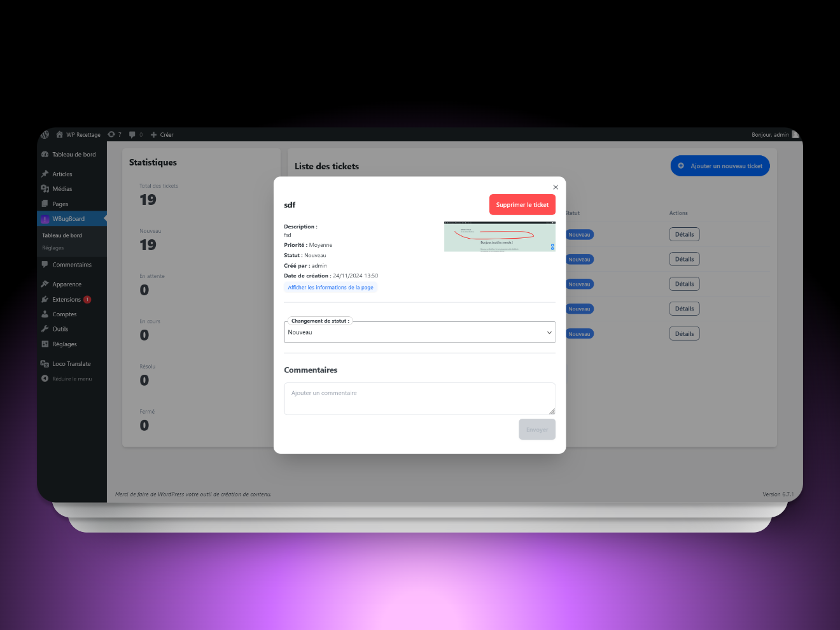This screenshot has height=630, width=840.
Task: Open comments bubble icon in admin bar
Action: 132,134
